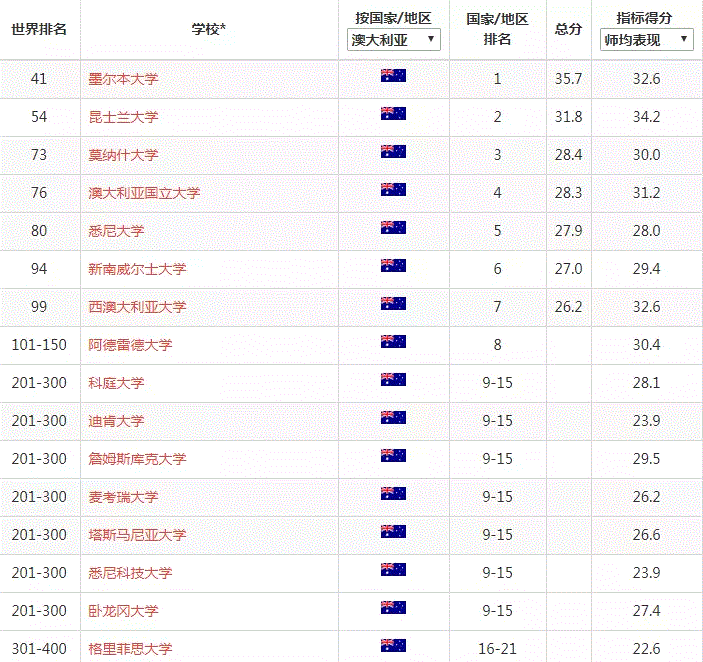Open the 莫纳什大学 link
703x662 pixels.
pos(123,155)
